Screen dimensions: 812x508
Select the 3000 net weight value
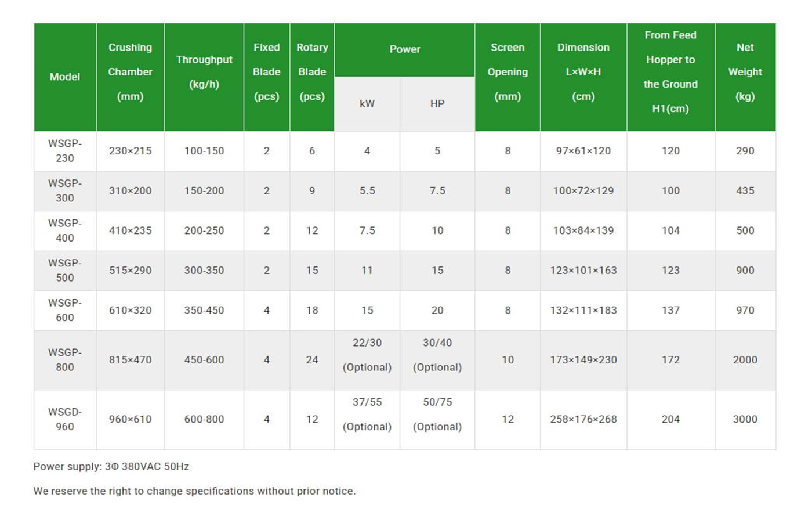[x=745, y=420]
